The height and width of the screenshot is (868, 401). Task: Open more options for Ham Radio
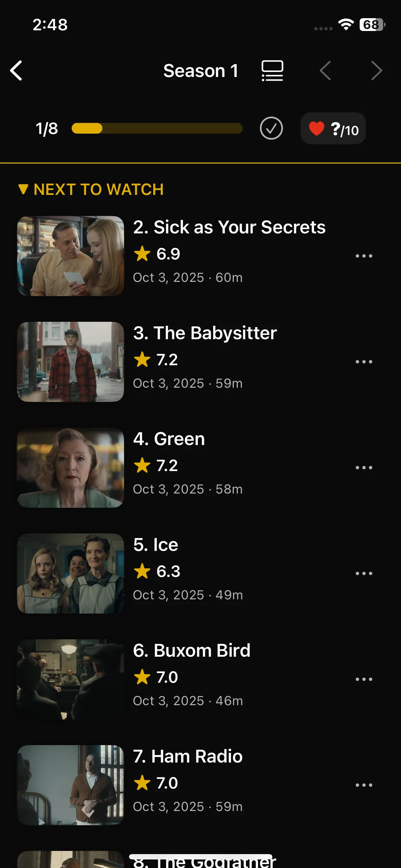tap(364, 785)
